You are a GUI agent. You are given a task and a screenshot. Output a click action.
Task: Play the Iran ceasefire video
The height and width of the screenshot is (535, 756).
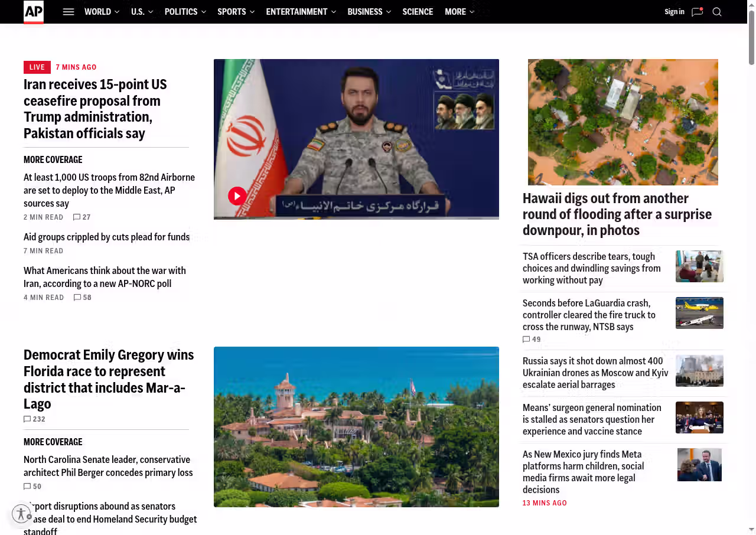tap(237, 196)
